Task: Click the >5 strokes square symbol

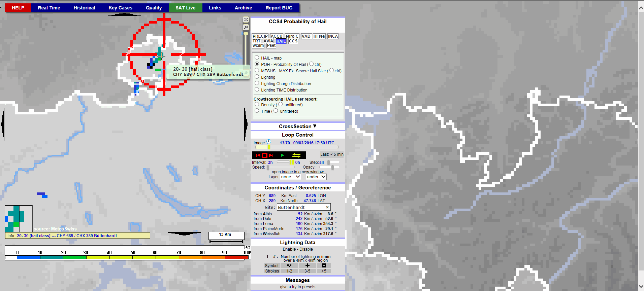Action: click(x=324, y=265)
